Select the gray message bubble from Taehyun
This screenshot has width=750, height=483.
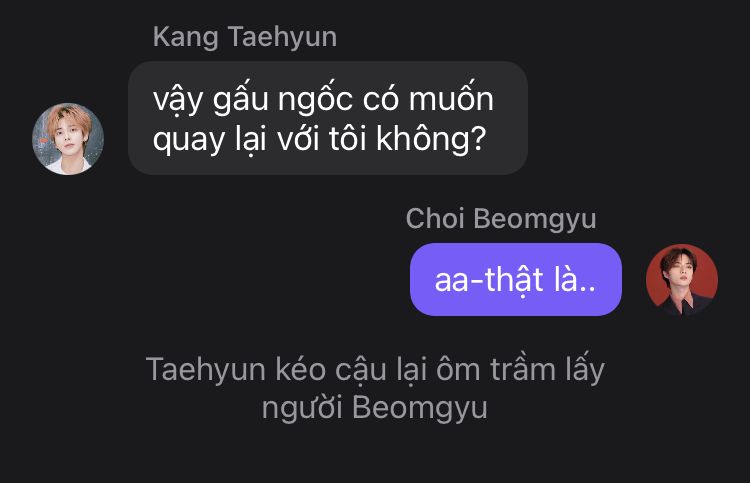click(328, 118)
